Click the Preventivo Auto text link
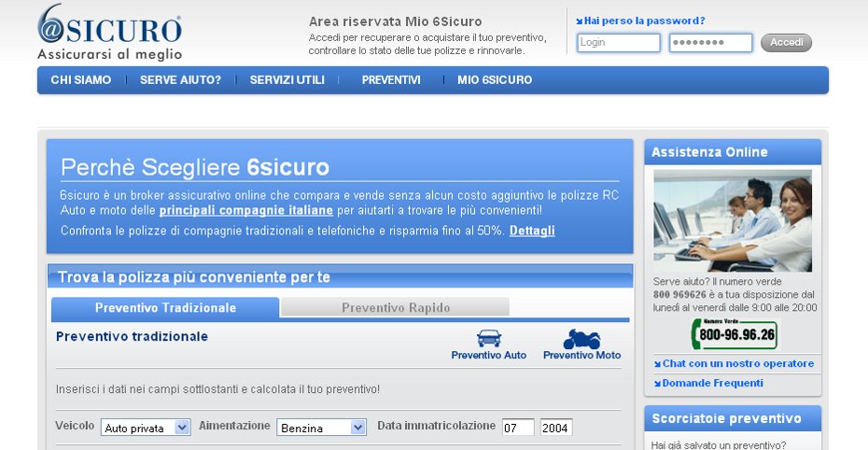 (x=489, y=356)
